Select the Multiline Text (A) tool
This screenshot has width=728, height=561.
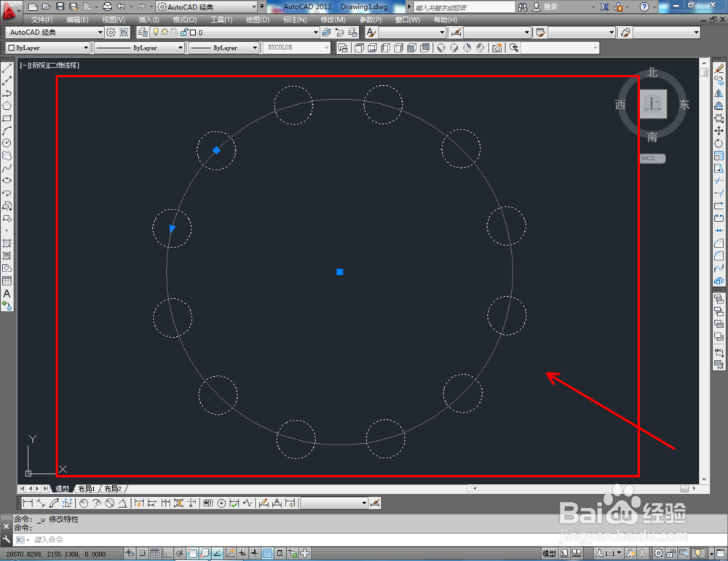pos(7,293)
